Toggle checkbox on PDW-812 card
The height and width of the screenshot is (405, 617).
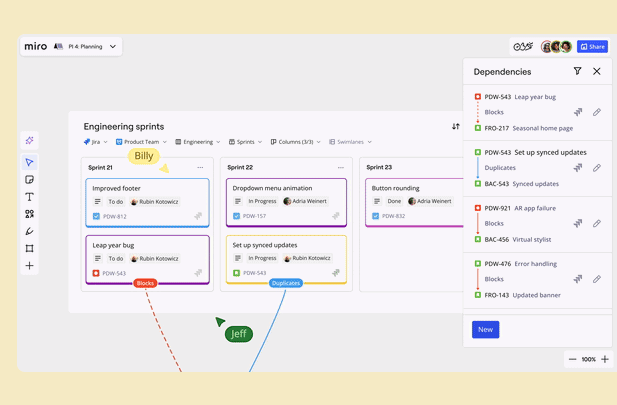tap(96, 216)
